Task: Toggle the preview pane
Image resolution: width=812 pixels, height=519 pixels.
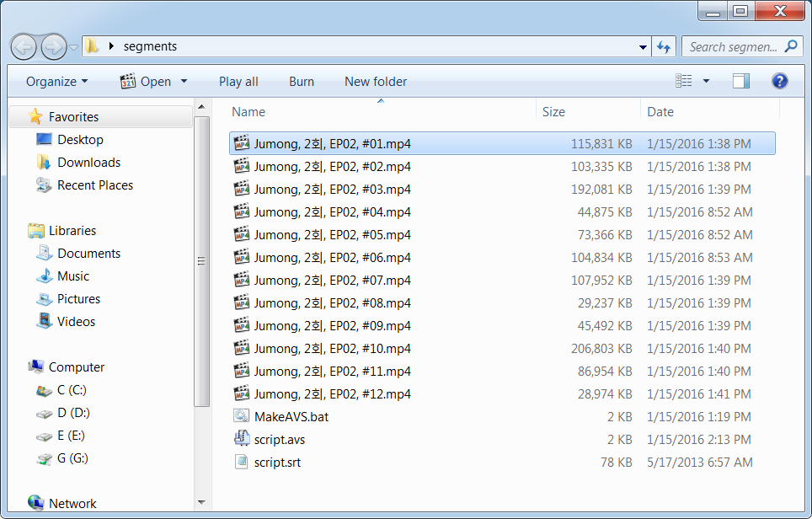Action: (741, 81)
